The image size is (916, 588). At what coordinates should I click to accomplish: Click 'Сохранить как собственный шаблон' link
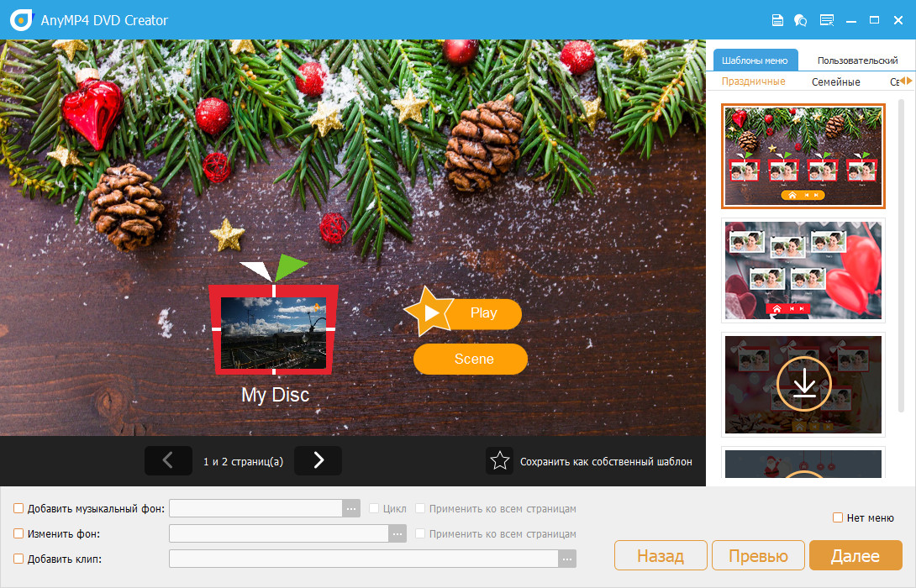pyautogui.click(x=606, y=461)
